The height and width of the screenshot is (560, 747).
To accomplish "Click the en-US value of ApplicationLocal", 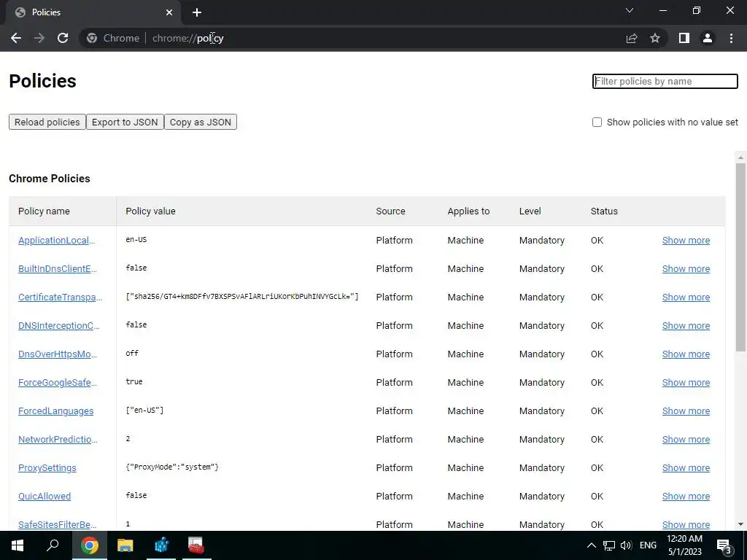I will coord(136,239).
